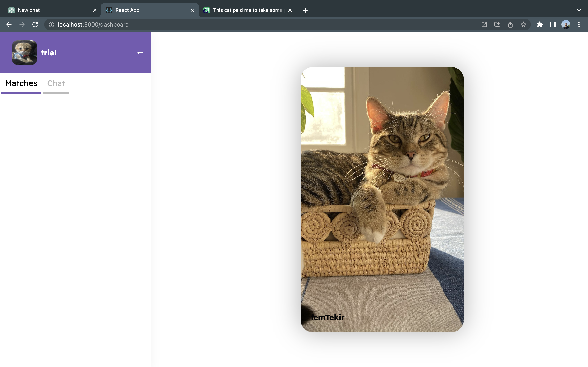
Task: Click the trial profile avatar thumbnail
Action: tap(24, 53)
